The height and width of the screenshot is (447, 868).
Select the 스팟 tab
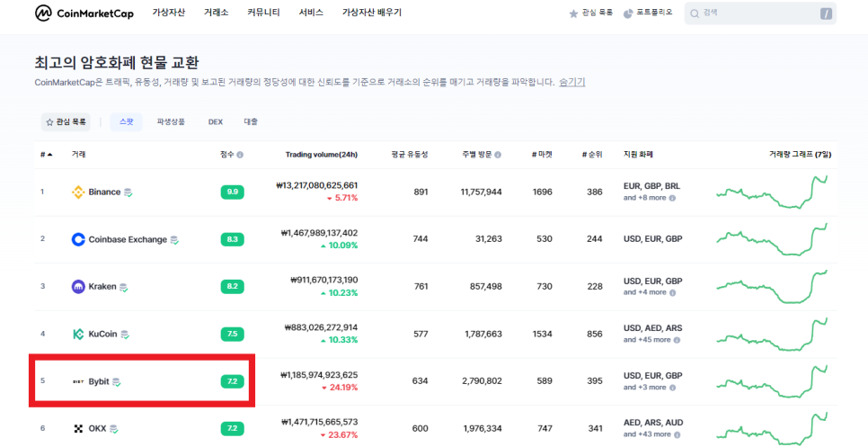pos(126,121)
